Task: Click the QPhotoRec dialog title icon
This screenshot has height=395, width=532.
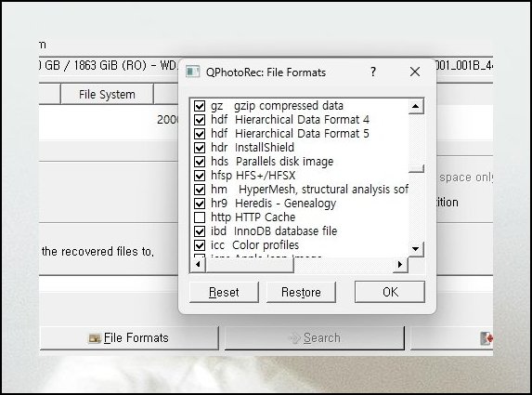Action: (193, 72)
